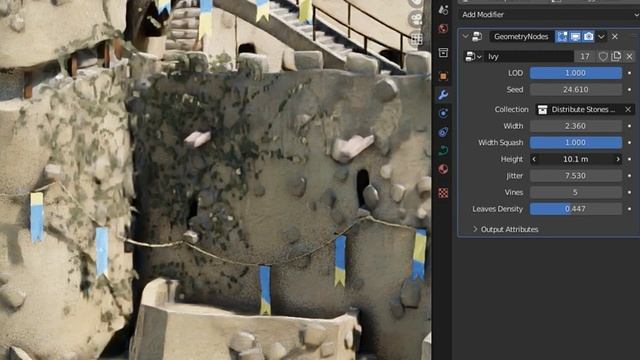Screen dimensions: 640x360
Task: Open the GeometryNodes modifier options dropdown
Action: pyautogui.click(x=601, y=37)
